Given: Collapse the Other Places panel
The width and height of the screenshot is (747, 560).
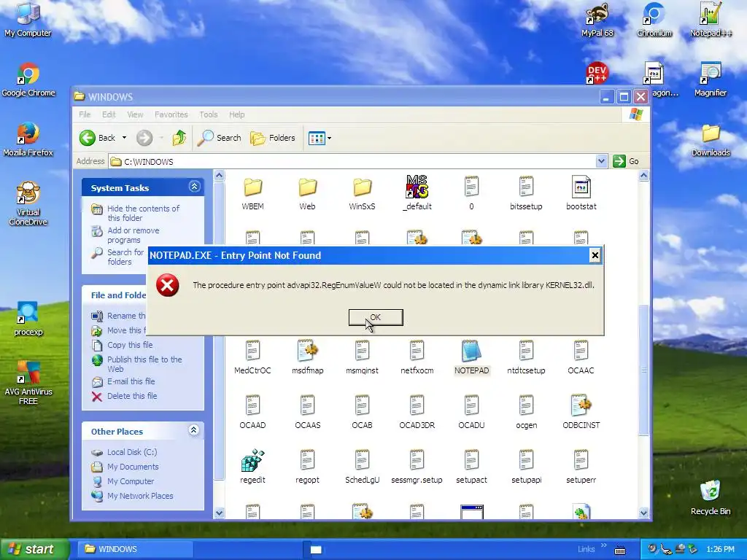Looking at the screenshot, I should [193, 430].
